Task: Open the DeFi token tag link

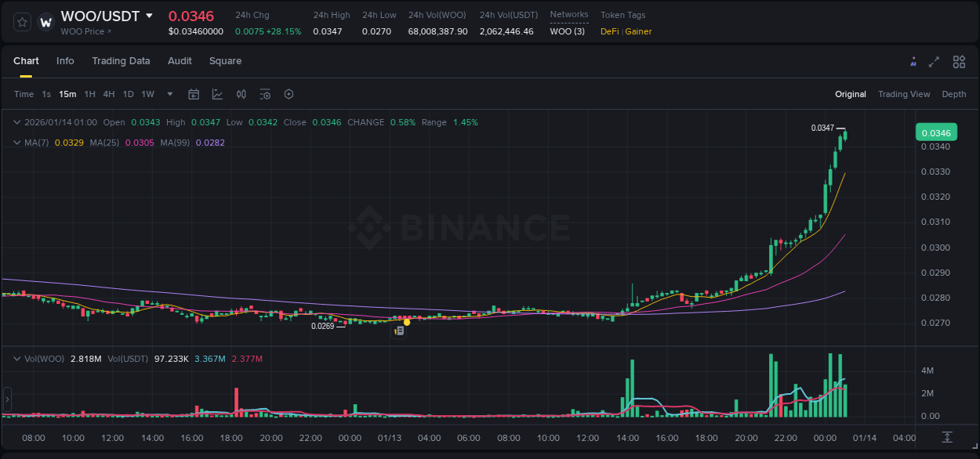Action: click(x=610, y=31)
